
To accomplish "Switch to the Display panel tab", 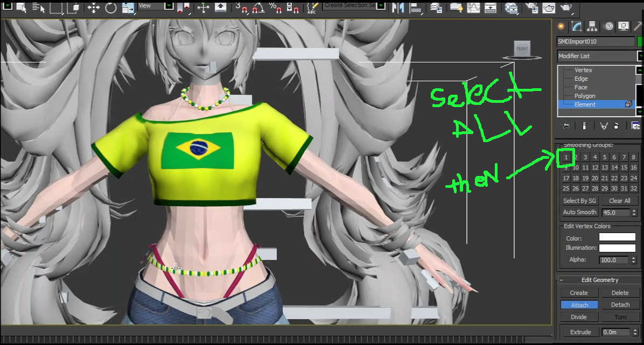I will pos(624,27).
